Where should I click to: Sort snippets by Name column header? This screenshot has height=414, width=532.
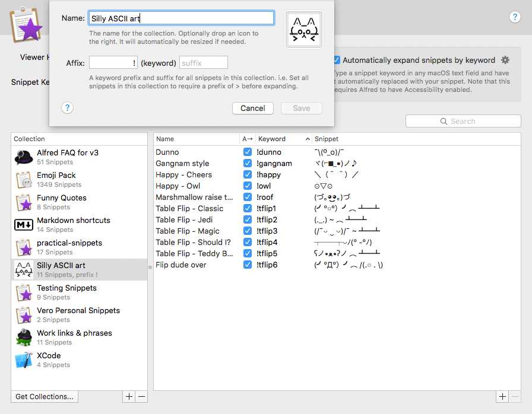[196, 139]
